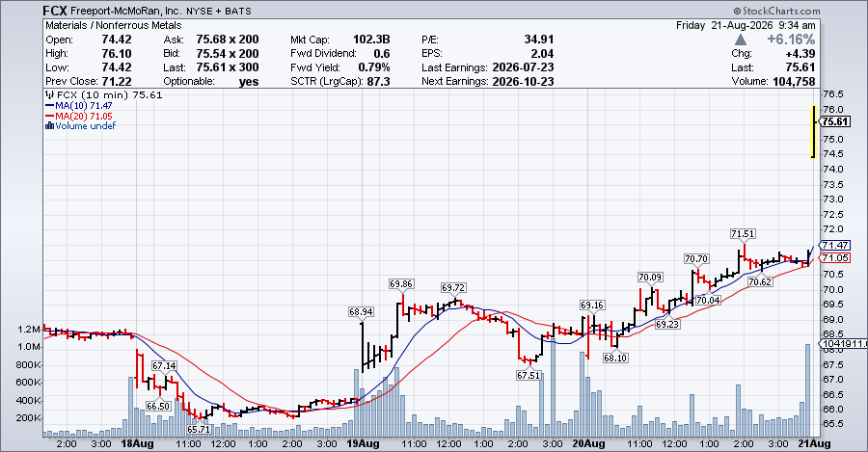868x452 pixels.
Task: Click the date and time Friday 21-Aug-2026
Action: coord(746,25)
